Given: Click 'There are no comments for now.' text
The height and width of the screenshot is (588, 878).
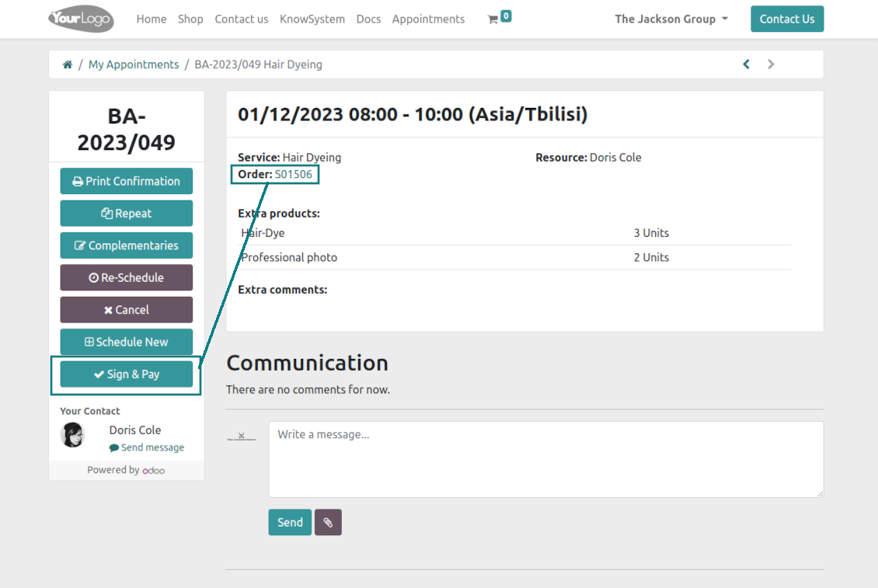Looking at the screenshot, I should [x=308, y=389].
